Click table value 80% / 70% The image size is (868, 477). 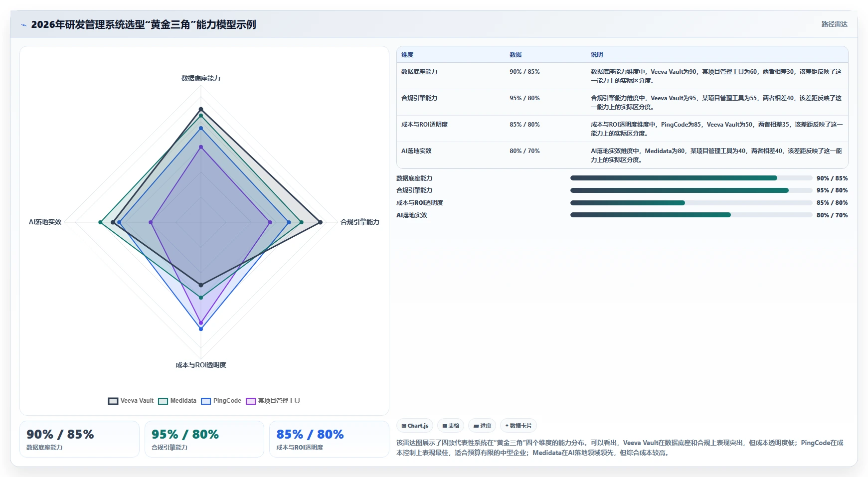coord(524,151)
